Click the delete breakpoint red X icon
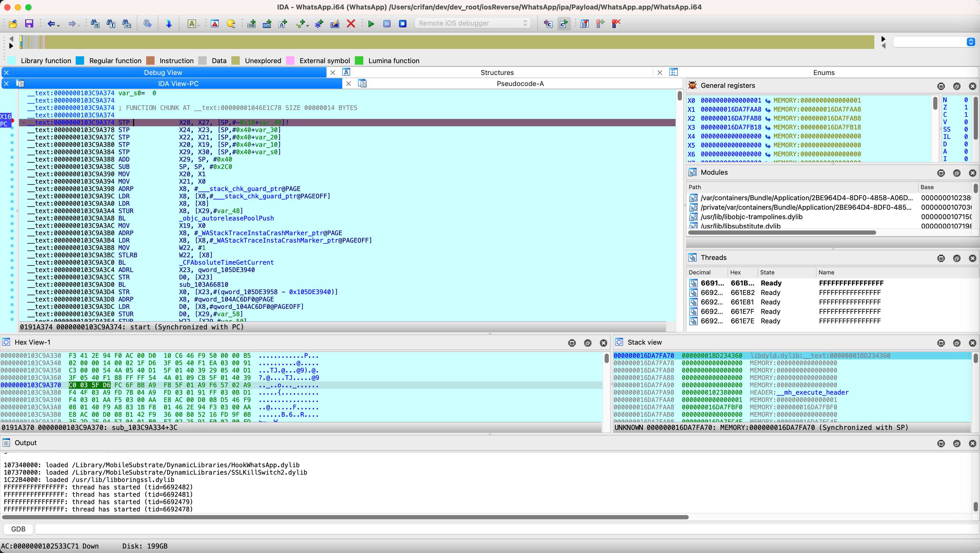Screen dimensions: 980x553 (x=616, y=24)
